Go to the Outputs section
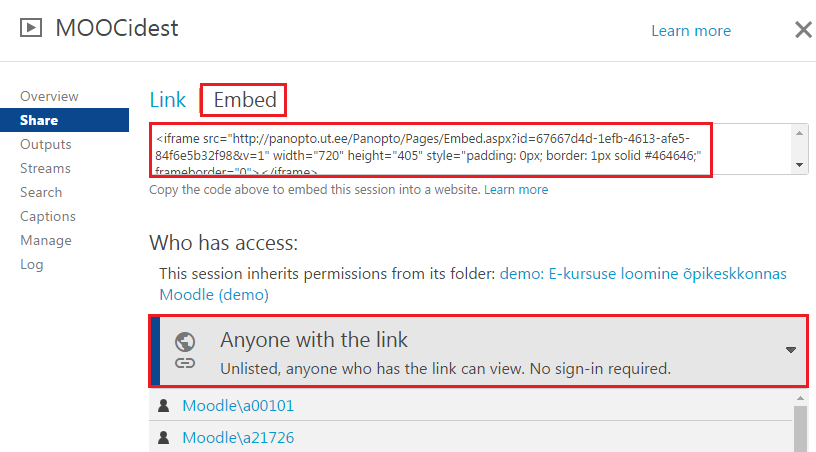Screen dimensions: 816x452 click(x=46, y=144)
